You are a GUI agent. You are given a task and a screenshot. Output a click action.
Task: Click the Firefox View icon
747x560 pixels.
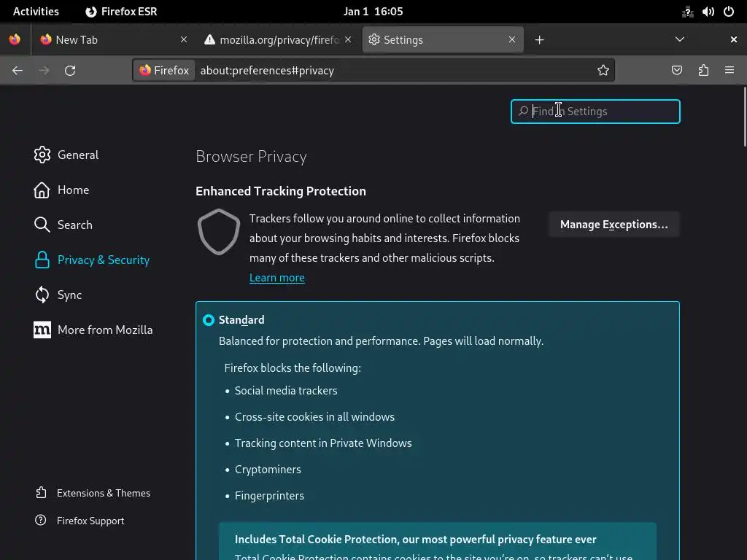pyautogui.click(x=15, y=40)
